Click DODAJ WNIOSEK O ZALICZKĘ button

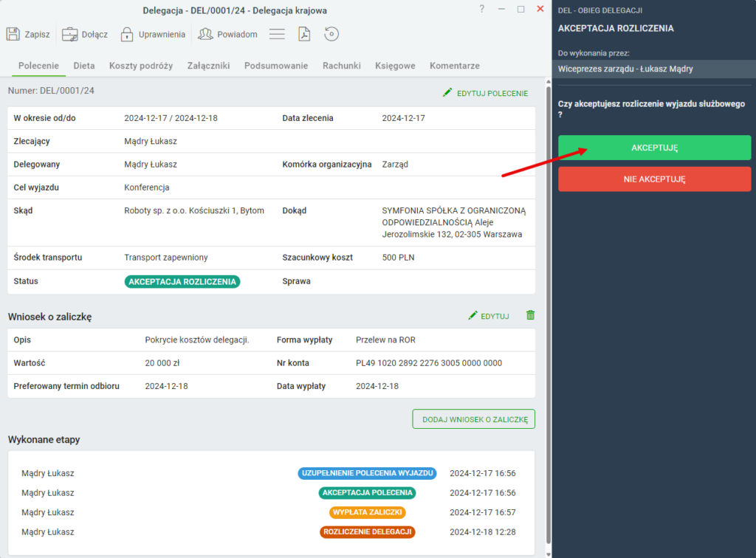(x=473, y=419)
